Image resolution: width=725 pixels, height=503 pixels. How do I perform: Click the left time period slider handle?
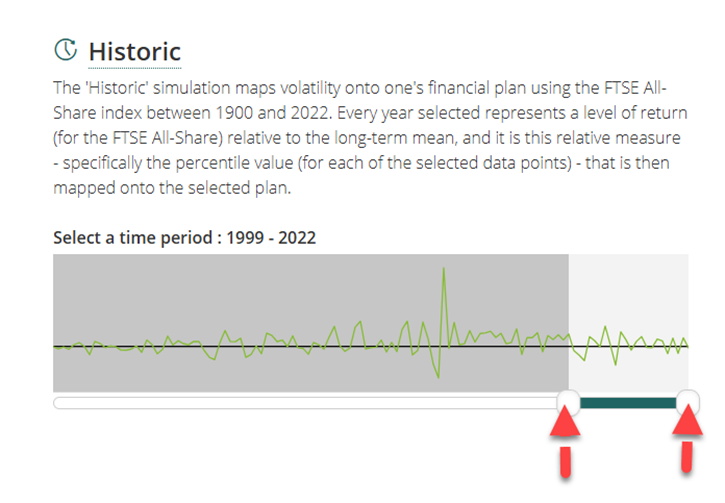click(x=567, y=402)
